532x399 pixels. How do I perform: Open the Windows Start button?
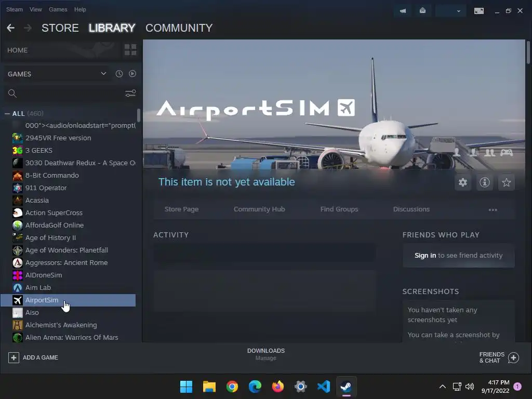click(186, 387)
